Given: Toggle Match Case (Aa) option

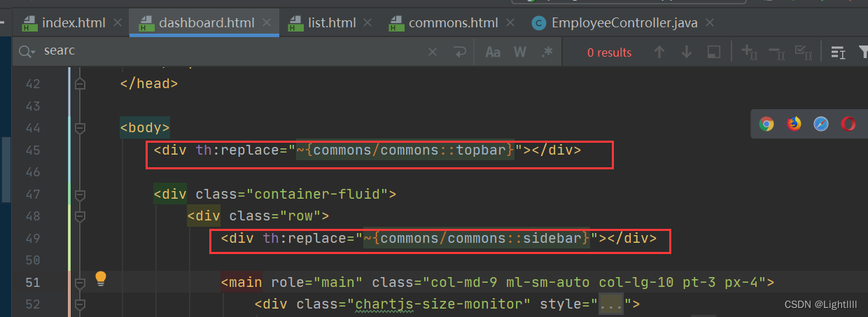Looking at the screenshot, I should [x=493, y=52].
